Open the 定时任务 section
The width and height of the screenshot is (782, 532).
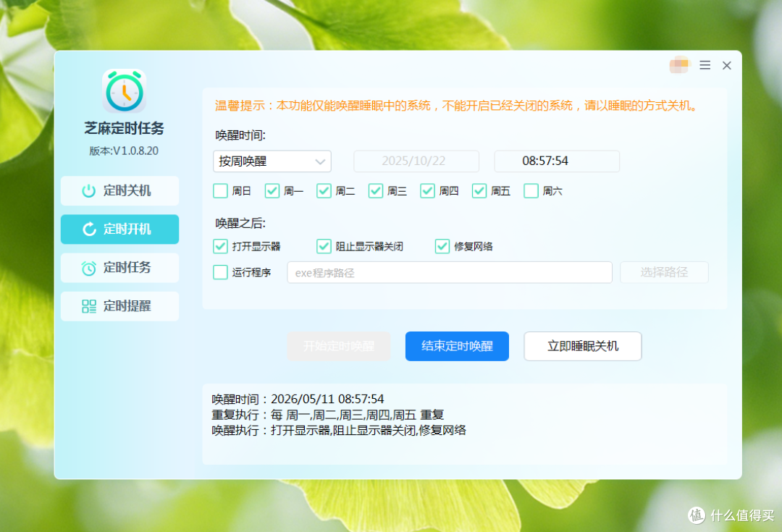[119, 268]
